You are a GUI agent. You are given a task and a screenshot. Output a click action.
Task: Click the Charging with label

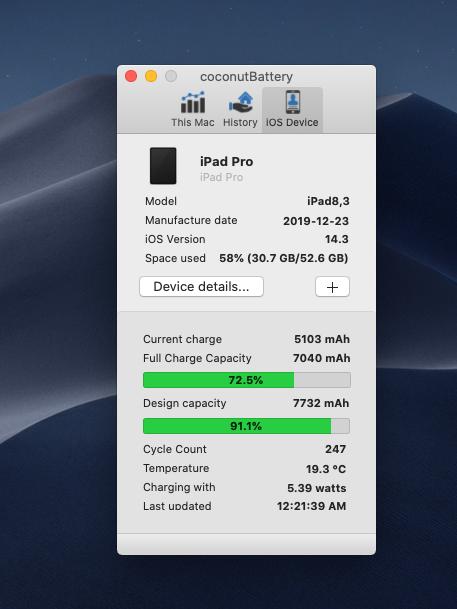click(179, 487)
